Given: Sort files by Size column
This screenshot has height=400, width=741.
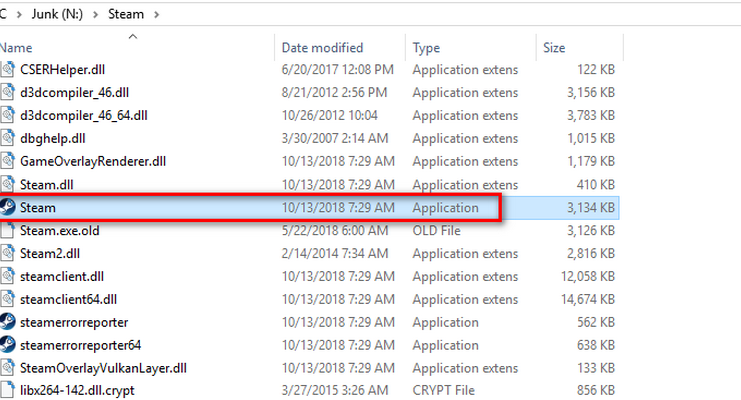Looking at the screenshot, I should point(554,48).
